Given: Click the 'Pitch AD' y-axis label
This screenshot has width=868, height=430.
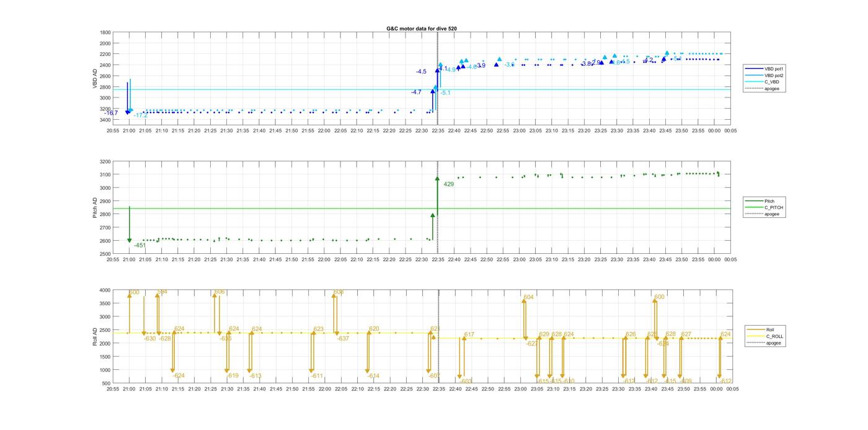Looking at the screenshot, I should [95, 207].
